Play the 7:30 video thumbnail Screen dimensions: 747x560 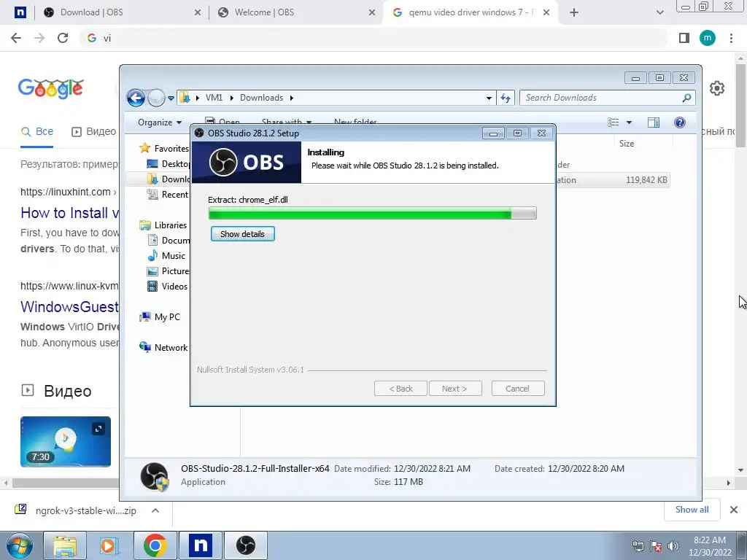(x=66, y=441)
